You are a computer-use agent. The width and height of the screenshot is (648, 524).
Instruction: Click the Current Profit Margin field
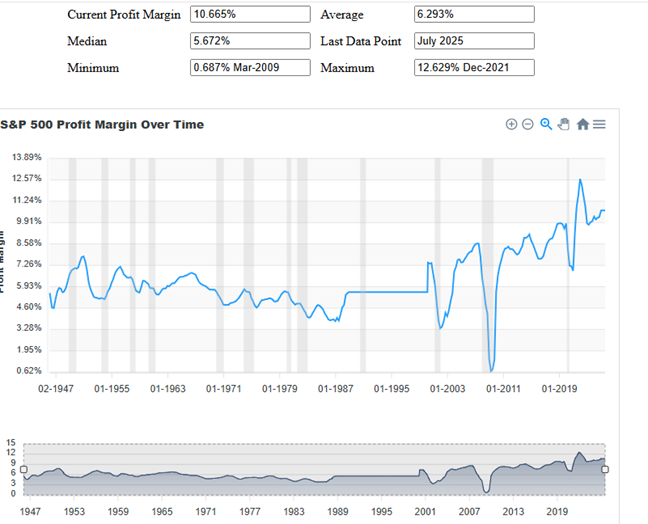pyautogui.click(x=250, y=14)
